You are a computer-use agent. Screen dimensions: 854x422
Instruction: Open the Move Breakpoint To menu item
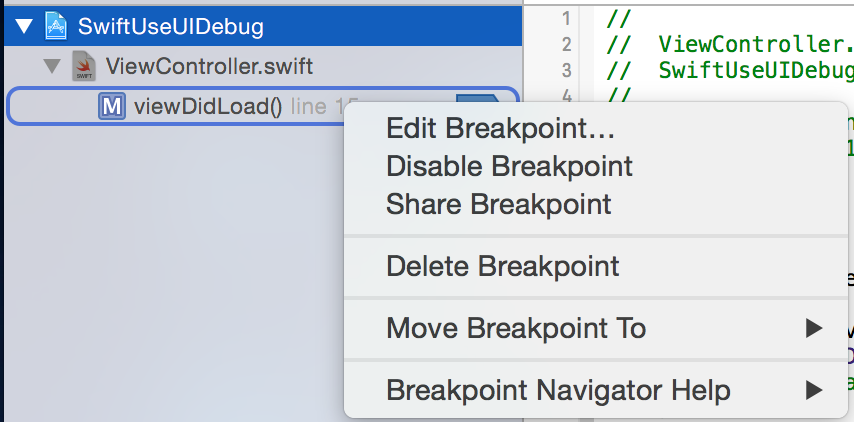click(516, 328)
